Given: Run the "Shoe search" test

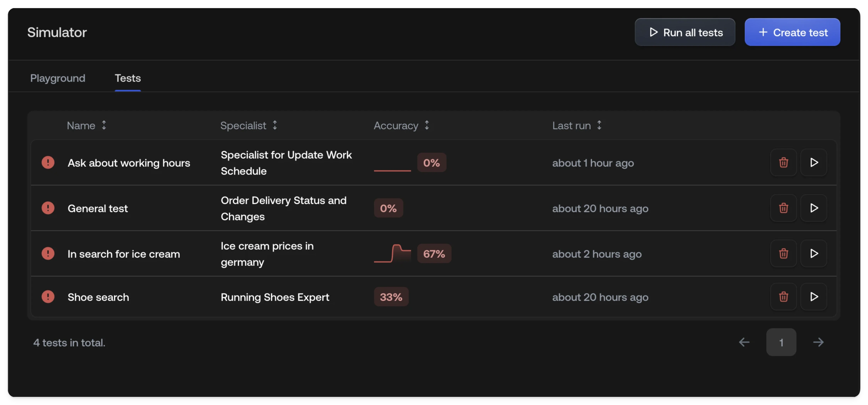Looking at the screenshot, I should click(x=814, y=297).
